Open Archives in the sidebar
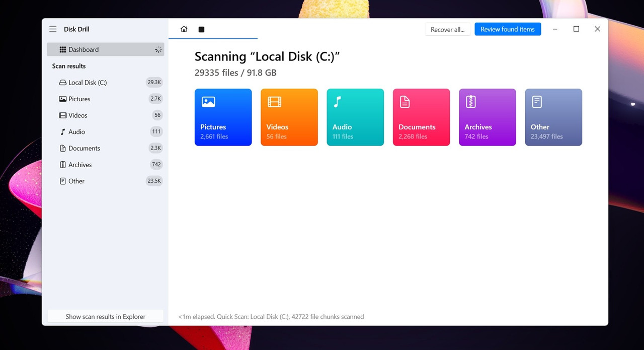Viewport: 644px width, 350px height. tap(105, 165)
